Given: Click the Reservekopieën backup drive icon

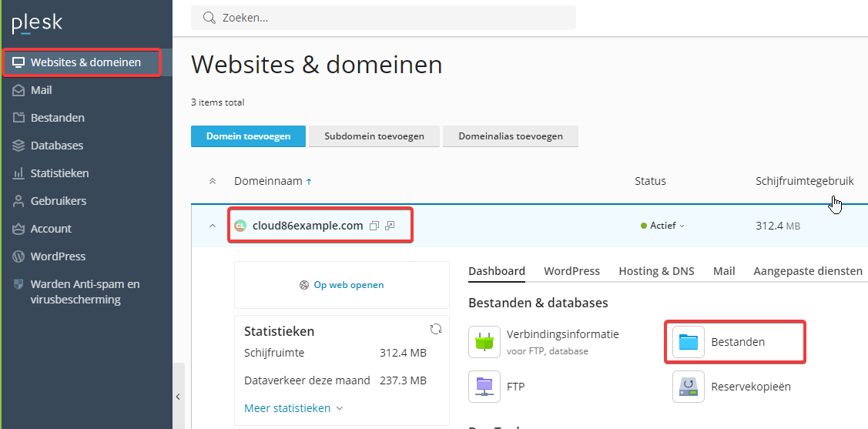Looking at the screenshot, I should click(x=689, y=387).
